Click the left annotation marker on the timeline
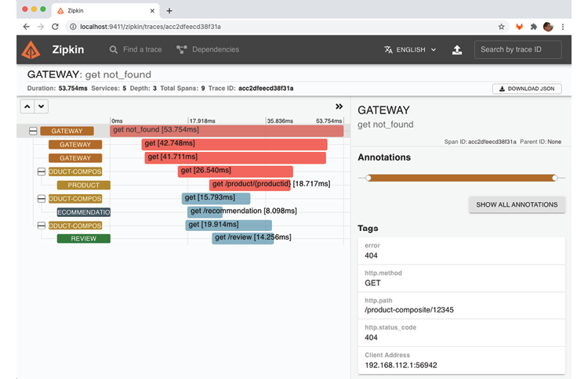Image resolution: width=588 pixels, height=379 pixels. pyautogui.click(x=368, y=178)
